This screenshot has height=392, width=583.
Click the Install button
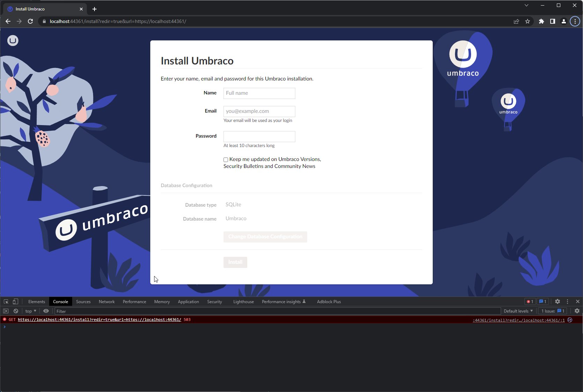pos(235,262)
